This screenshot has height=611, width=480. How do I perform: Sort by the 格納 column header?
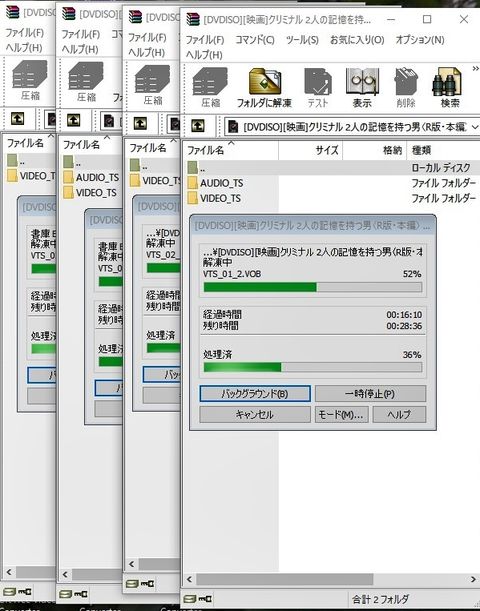374,150
